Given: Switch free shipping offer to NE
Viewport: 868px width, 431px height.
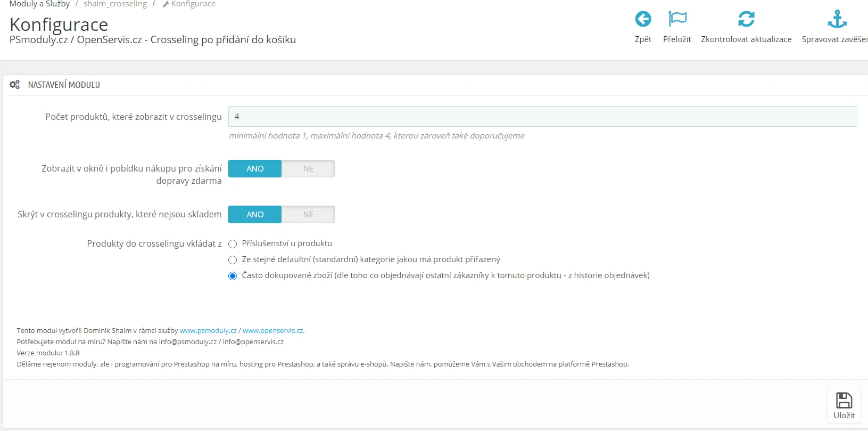Looking at the screenshot, I should 308,169.
